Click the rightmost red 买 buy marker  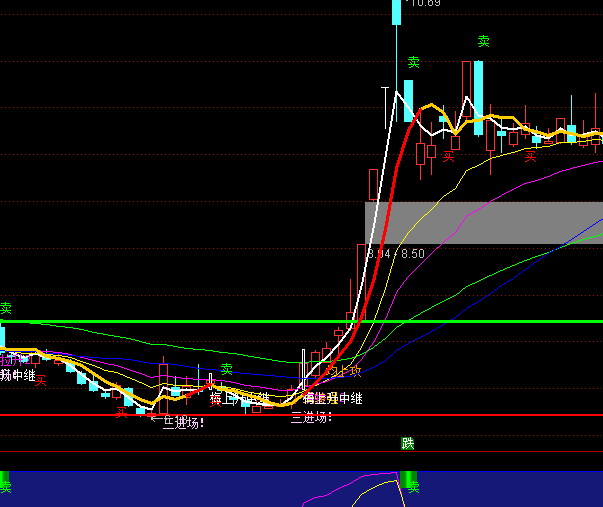click(x=531, y=155)
